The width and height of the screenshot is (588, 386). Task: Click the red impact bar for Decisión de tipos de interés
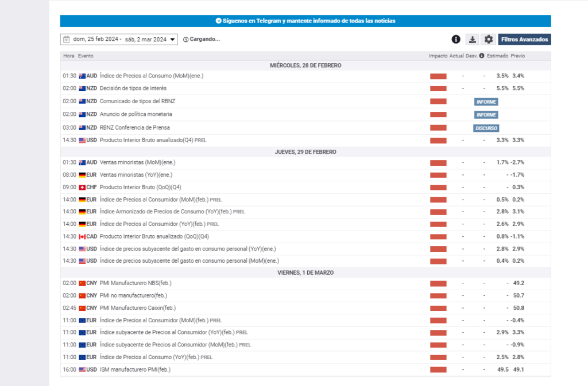pyautogui.click(x=438, y=88)
